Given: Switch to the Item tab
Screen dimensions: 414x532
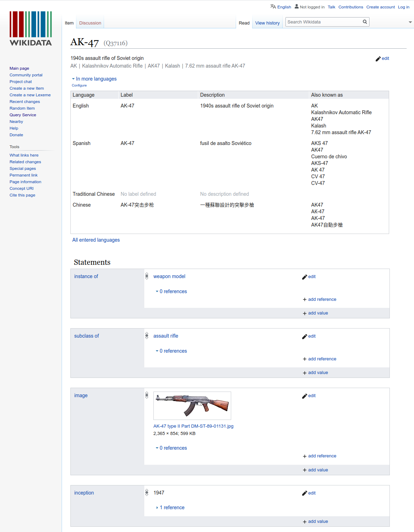Looking at the screenshot, I should pos(69,23).
